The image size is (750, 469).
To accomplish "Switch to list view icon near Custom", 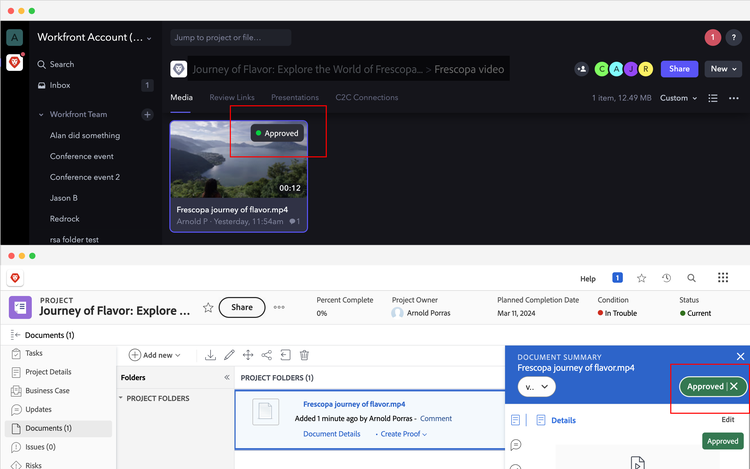I will [713, 98].
